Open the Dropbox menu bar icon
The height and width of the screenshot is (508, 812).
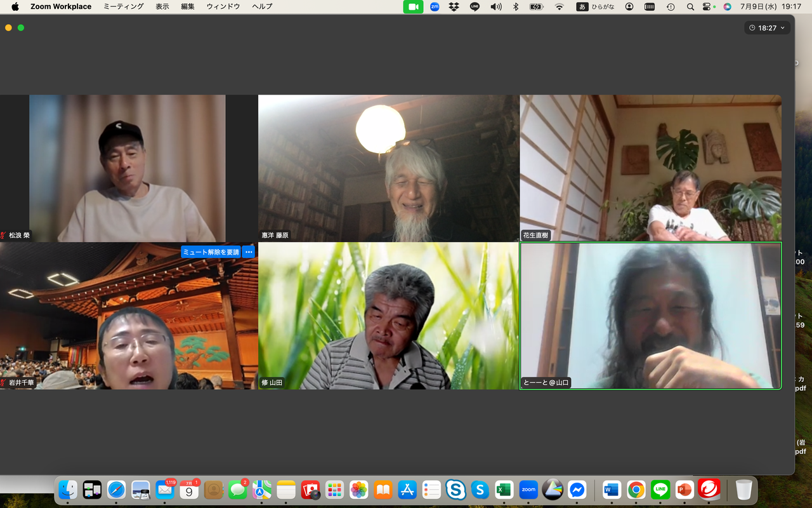[x=454, y=6]
